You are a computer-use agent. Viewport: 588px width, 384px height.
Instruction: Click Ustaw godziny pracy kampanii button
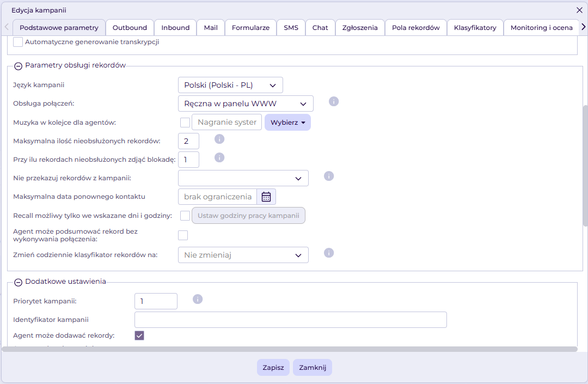tap(248, 216)
